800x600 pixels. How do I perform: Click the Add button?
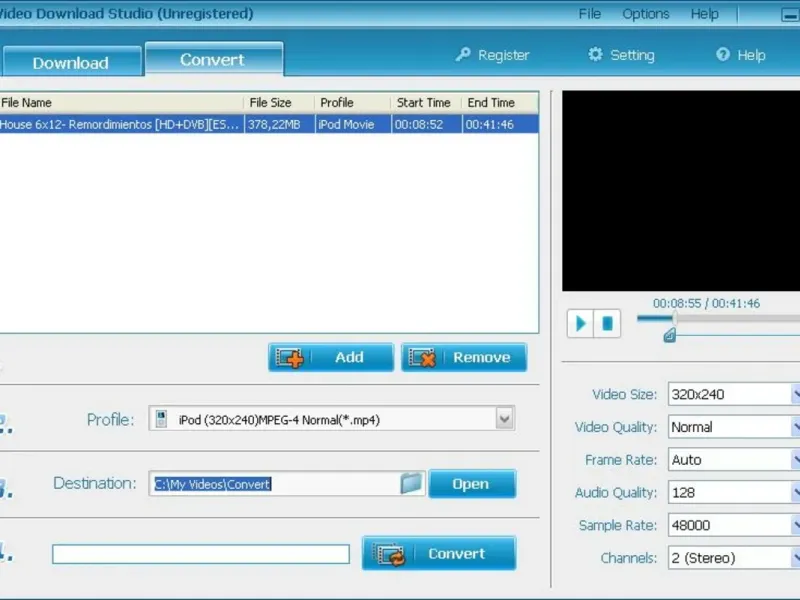tap(331, 357)
